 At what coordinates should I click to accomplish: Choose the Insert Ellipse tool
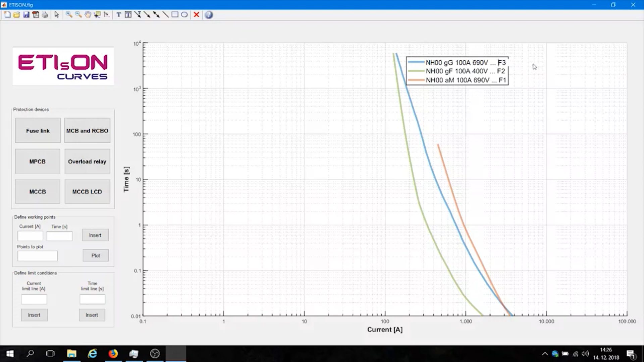184,15
